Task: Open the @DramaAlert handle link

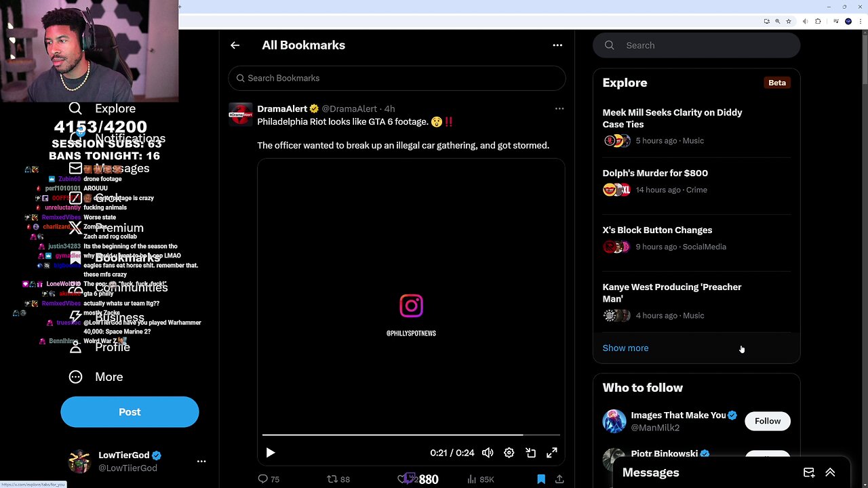Action: [x=349, y=108]
